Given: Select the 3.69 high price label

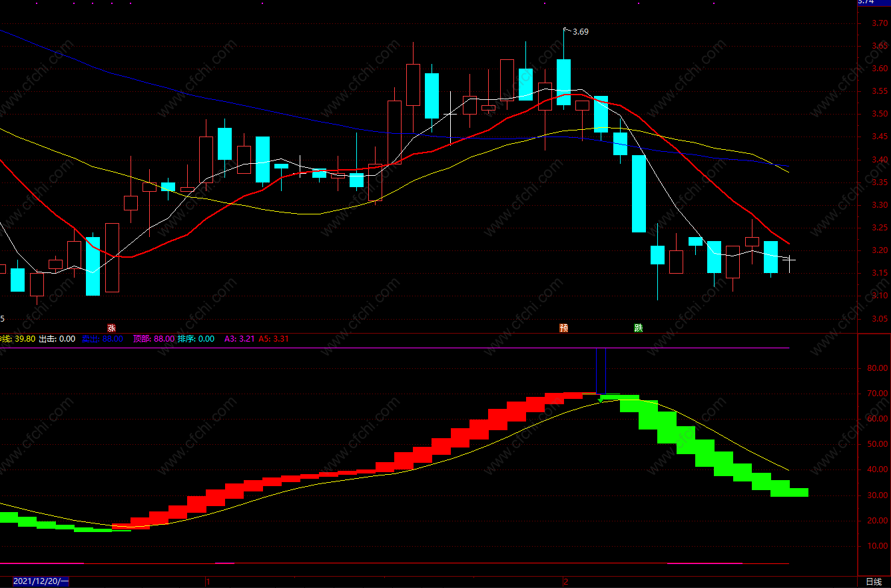Looking at the screenshot, I should [581, 32].
